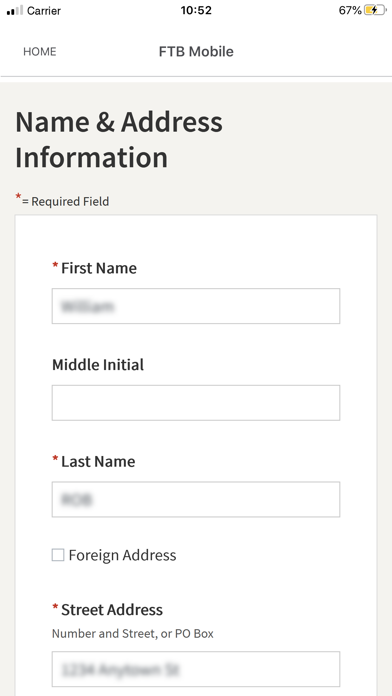Screen dimensions: 392x696
Task: Tap the Carrier label in status bar
Action: (x=44, y=11)
